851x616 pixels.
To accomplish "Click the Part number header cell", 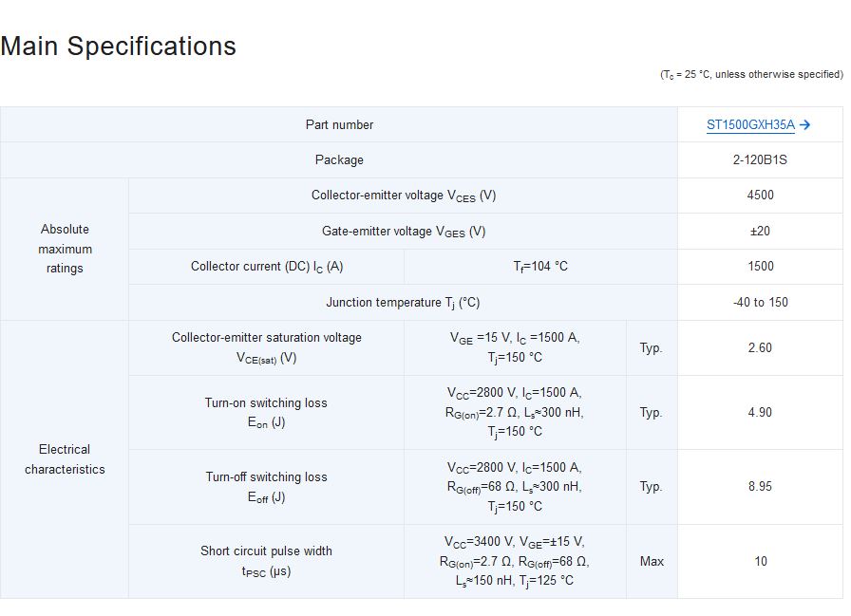I will coord(339,124).
